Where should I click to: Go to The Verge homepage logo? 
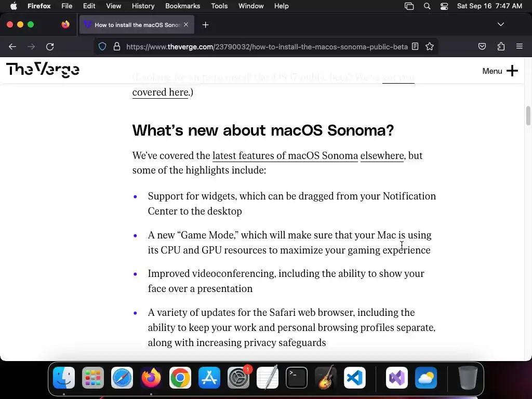(x=43, y=70)
